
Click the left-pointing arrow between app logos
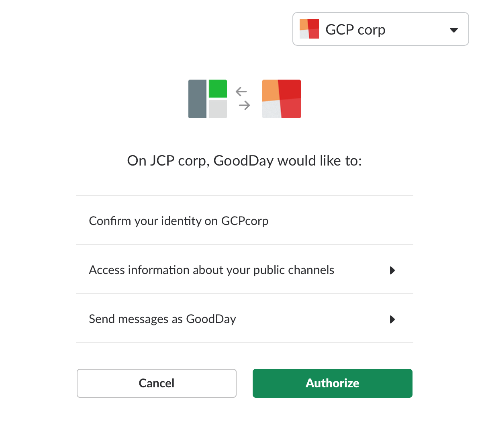241,92
